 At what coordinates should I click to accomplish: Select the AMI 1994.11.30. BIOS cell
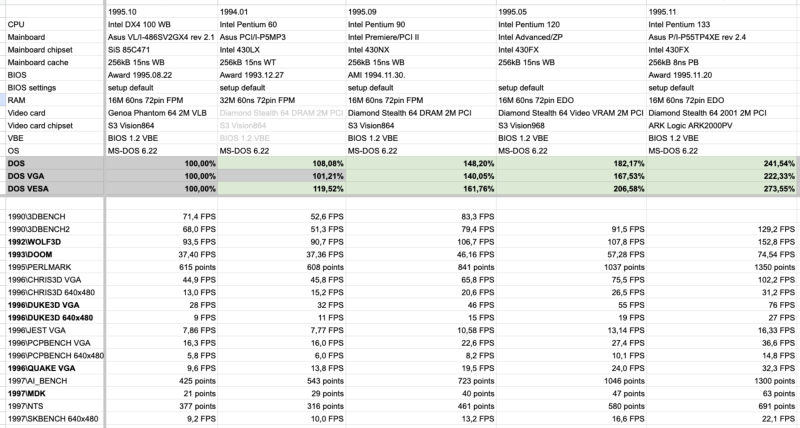pyautogui.click(x=381, y=73)
